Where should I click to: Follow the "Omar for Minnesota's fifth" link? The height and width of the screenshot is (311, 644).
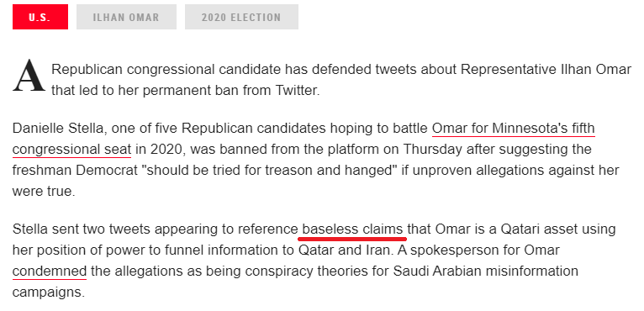[514, 129]
